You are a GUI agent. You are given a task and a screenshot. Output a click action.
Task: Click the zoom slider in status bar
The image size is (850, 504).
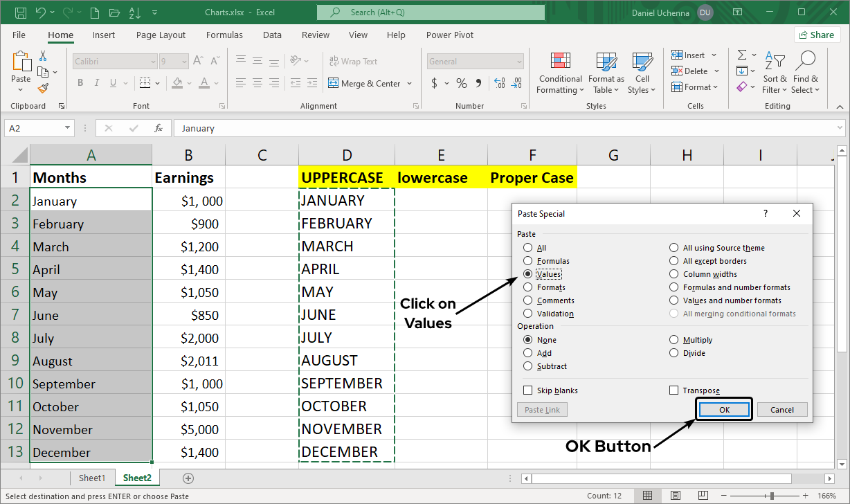(x=772, y=496)
